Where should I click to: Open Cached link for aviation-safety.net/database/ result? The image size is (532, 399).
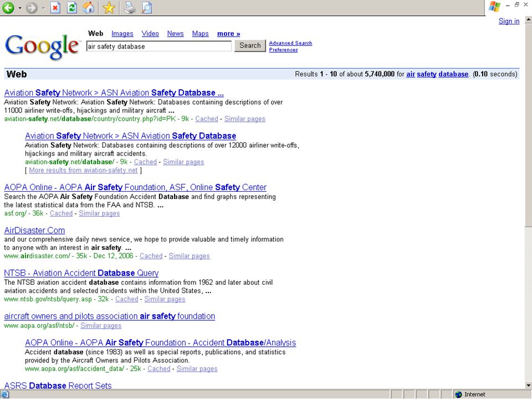click(145, 162)
